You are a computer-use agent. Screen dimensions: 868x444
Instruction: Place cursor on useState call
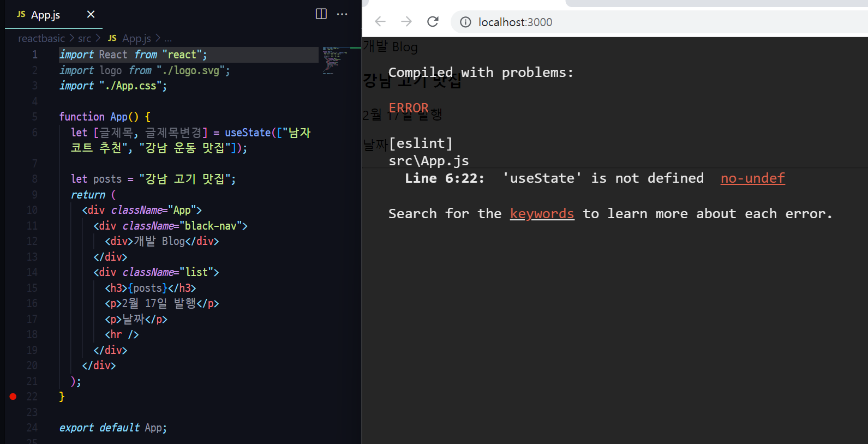pos(248,133)
